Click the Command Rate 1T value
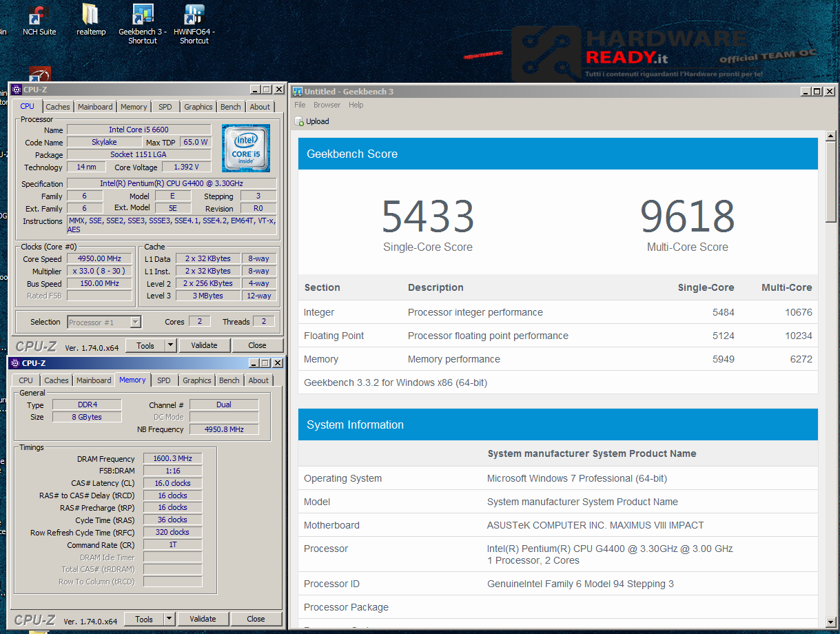840x634 pixels. 172,544
